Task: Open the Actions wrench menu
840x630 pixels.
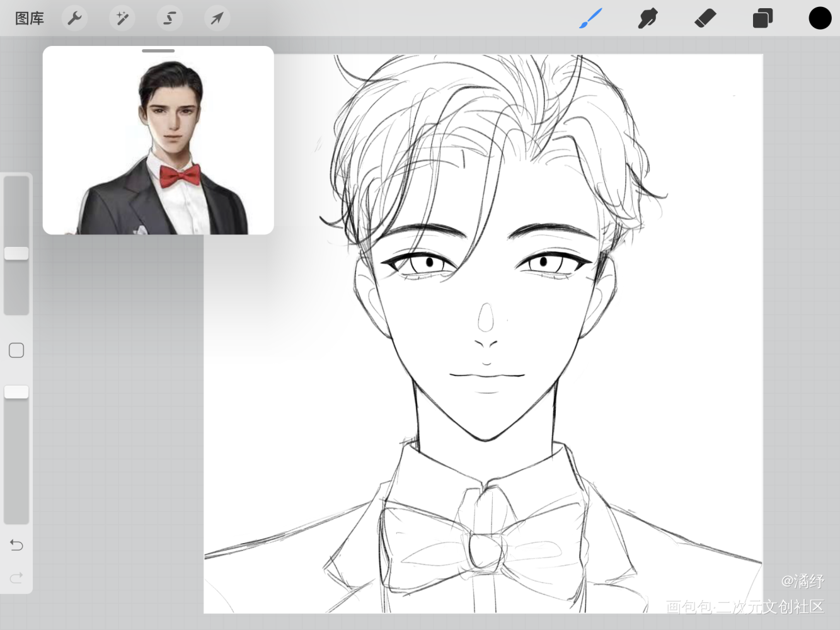Action: tap(75, 18)
